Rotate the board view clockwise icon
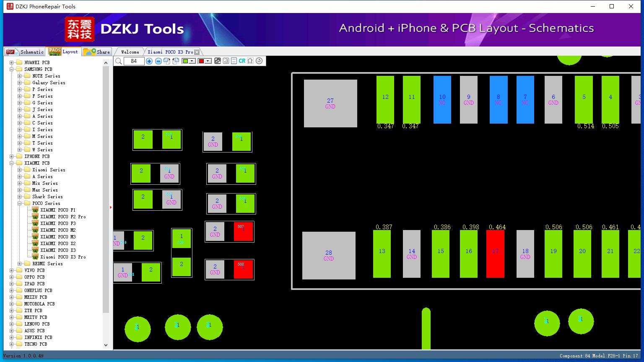This screenshot has width=644, height=362. [167, 61]
